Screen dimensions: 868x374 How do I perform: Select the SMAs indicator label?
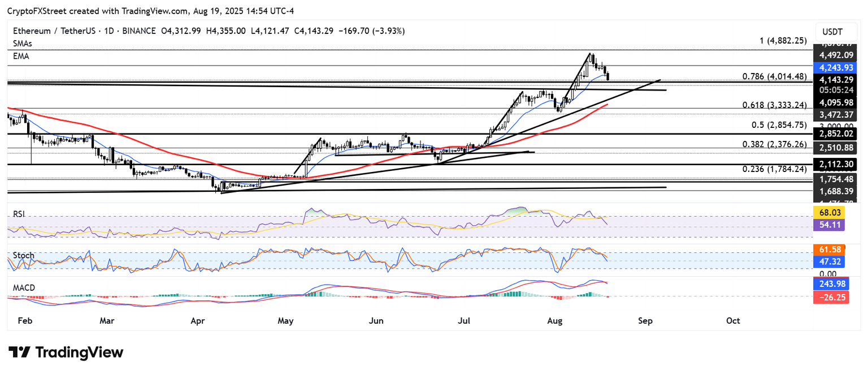coord(21,43)
